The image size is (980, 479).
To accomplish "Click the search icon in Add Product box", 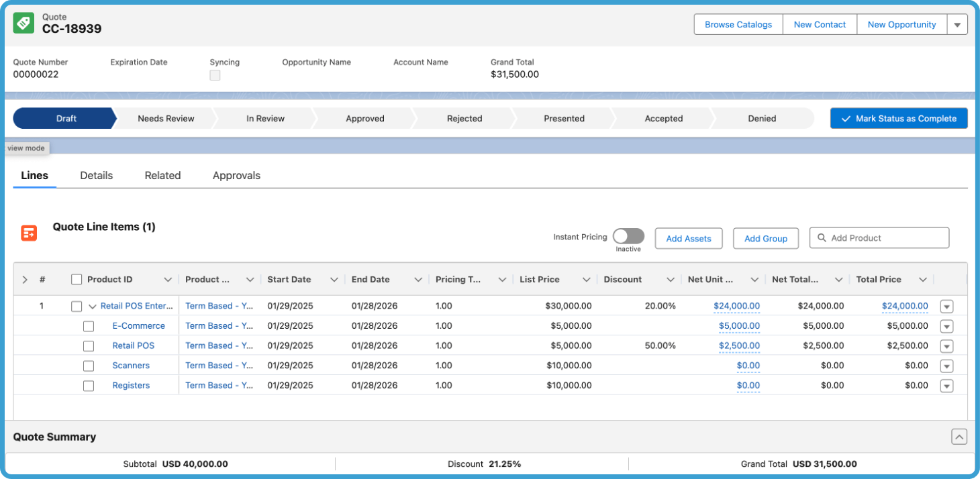I will [822, 237].
